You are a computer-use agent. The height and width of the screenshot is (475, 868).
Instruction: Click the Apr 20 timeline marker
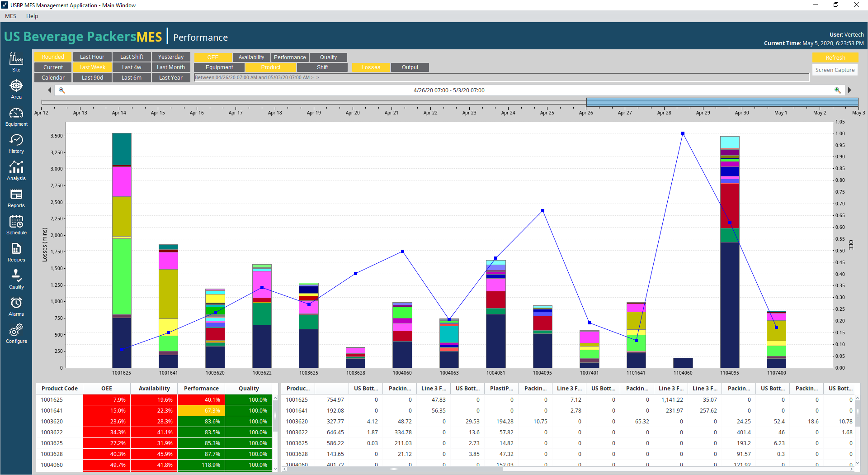[353, 113]
